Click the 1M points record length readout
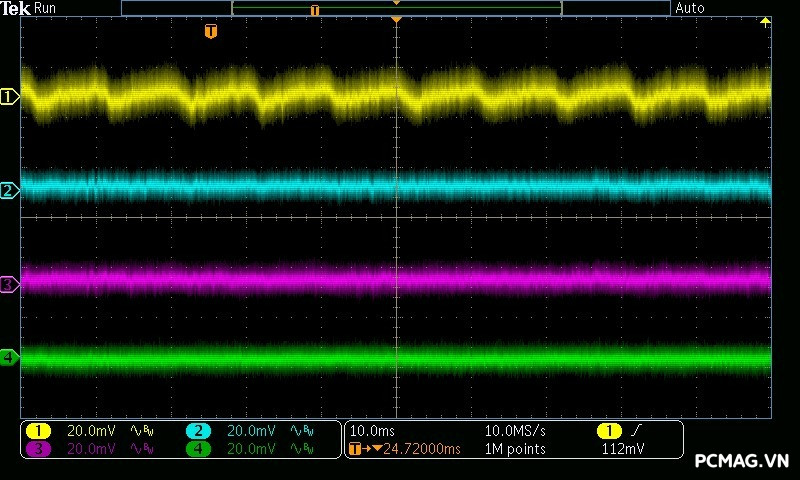The height and width of the screenshot is (480, 800). pos(515,449)
